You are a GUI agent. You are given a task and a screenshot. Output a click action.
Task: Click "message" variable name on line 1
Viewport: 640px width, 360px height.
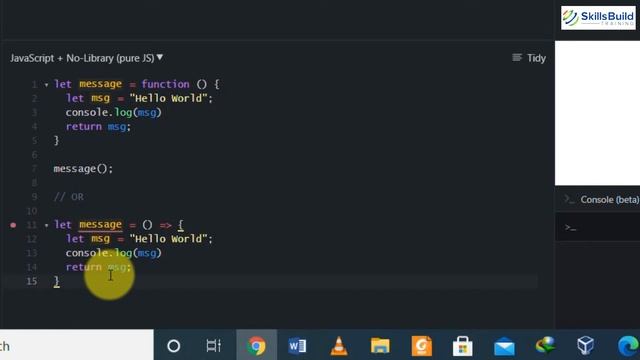(x=100, y=84)
